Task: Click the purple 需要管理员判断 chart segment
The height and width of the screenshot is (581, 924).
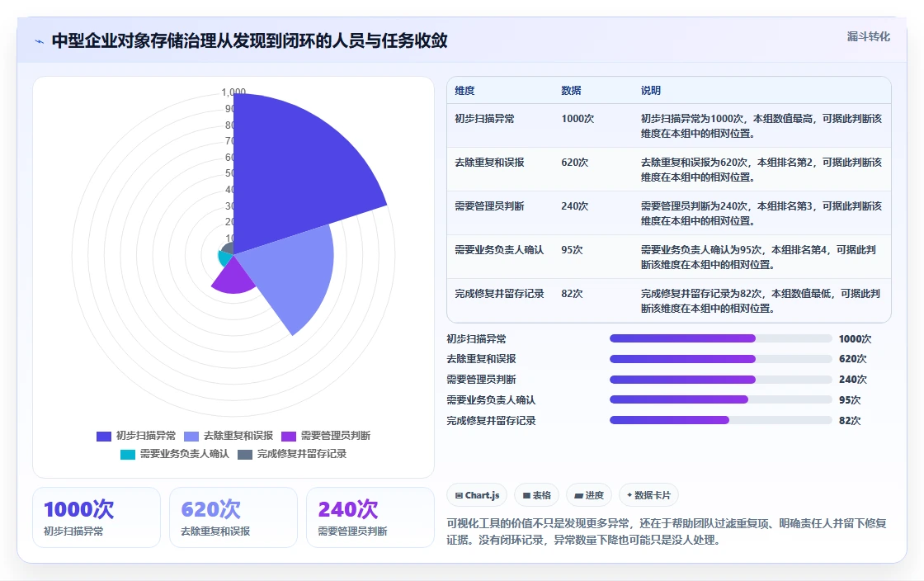Action: click(234, 277)
